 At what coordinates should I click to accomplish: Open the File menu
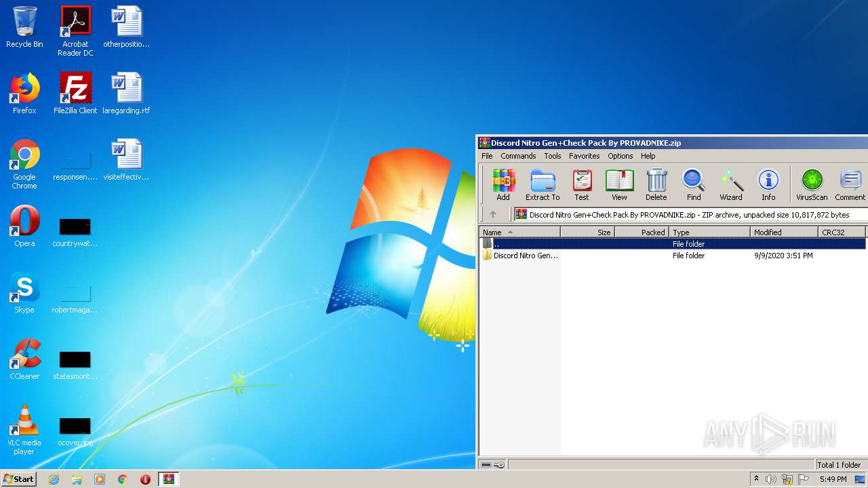point(487,156)
